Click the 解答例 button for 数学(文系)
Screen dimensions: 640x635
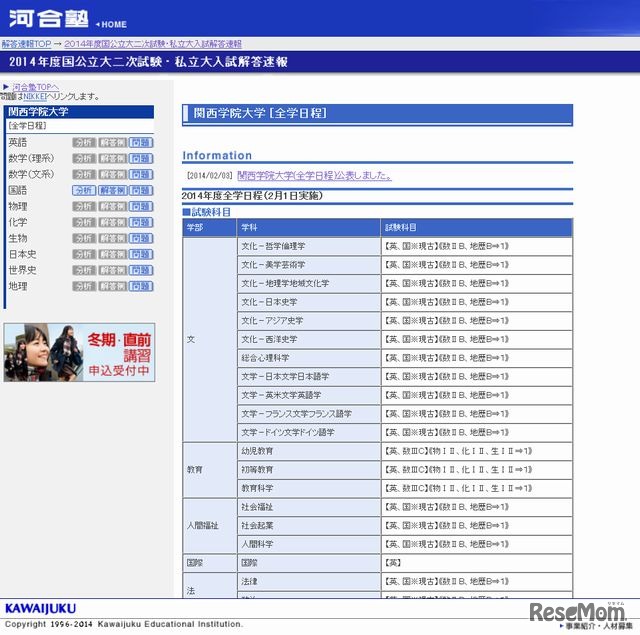pyautogui.click(x=113, y=174)
